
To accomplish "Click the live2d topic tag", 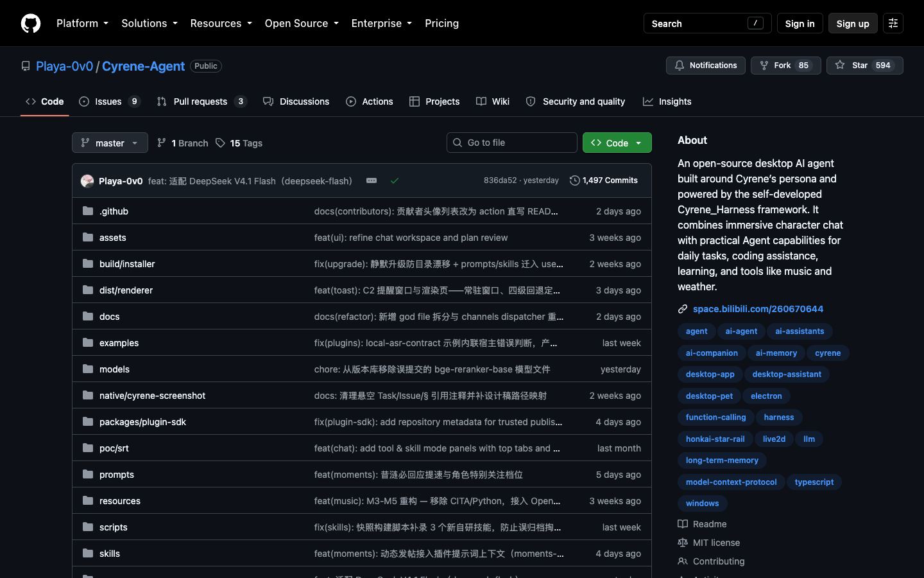I will coord(774,439).
